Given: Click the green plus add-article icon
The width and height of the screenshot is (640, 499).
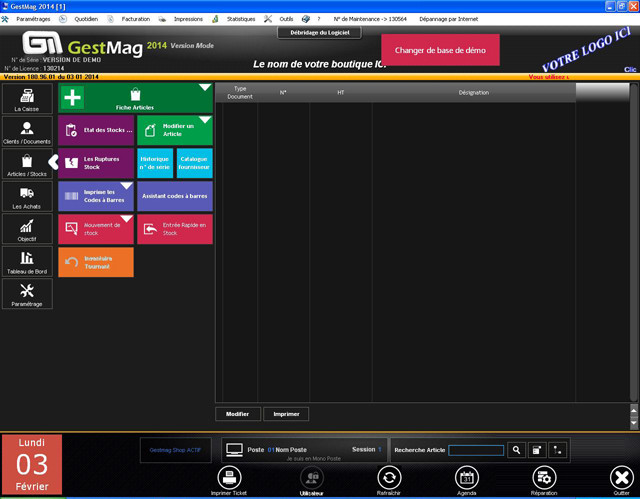Looking at the screenshot, I should [72, 98].
